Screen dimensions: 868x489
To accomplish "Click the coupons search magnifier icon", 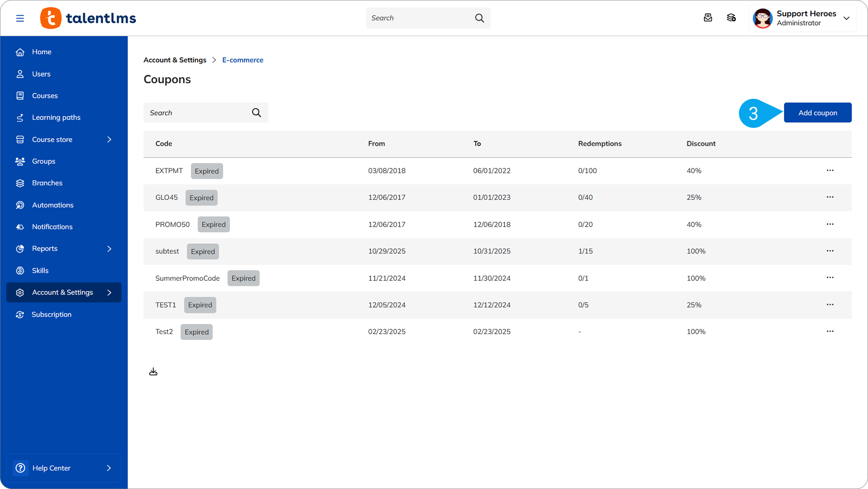I will [256, 112].
